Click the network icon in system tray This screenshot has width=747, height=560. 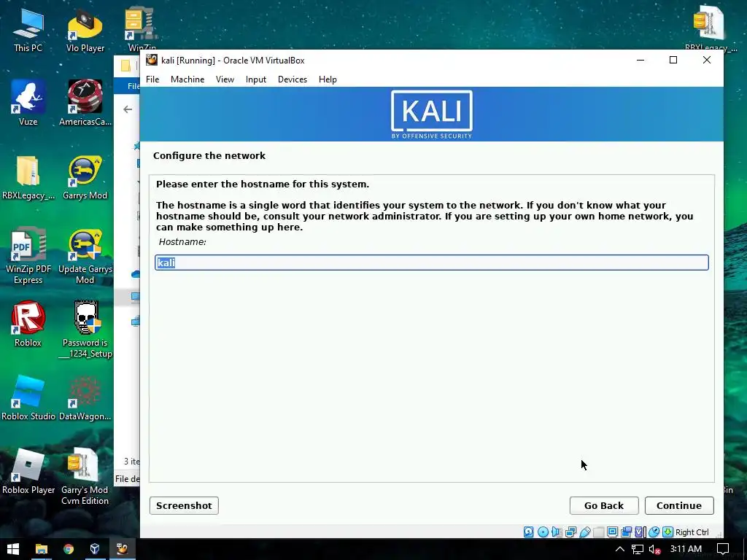(638, 549)
